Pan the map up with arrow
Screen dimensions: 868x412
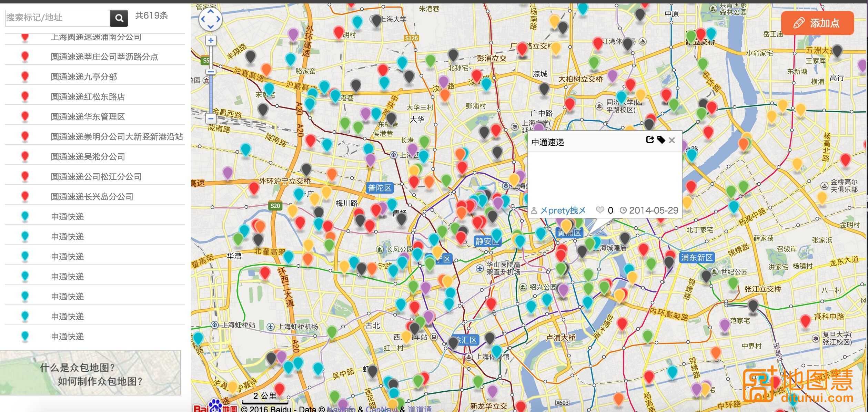coord(211,11)
